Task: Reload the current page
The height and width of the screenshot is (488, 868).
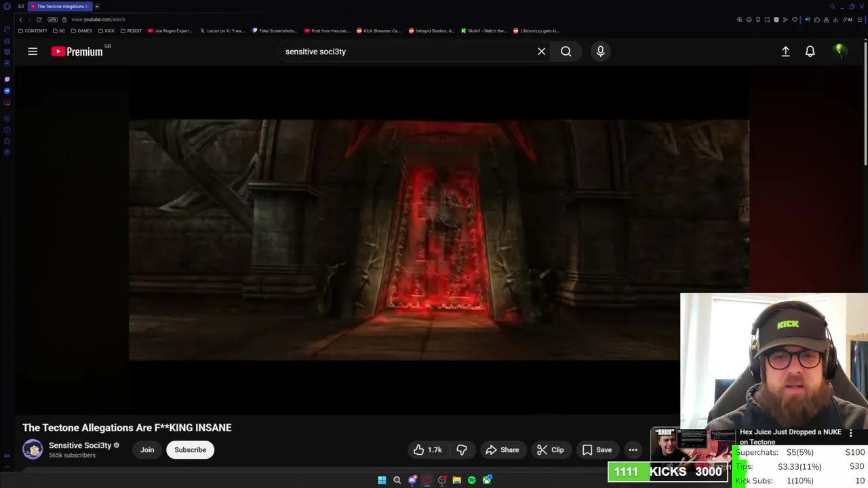Action: [x=39, y=20]
